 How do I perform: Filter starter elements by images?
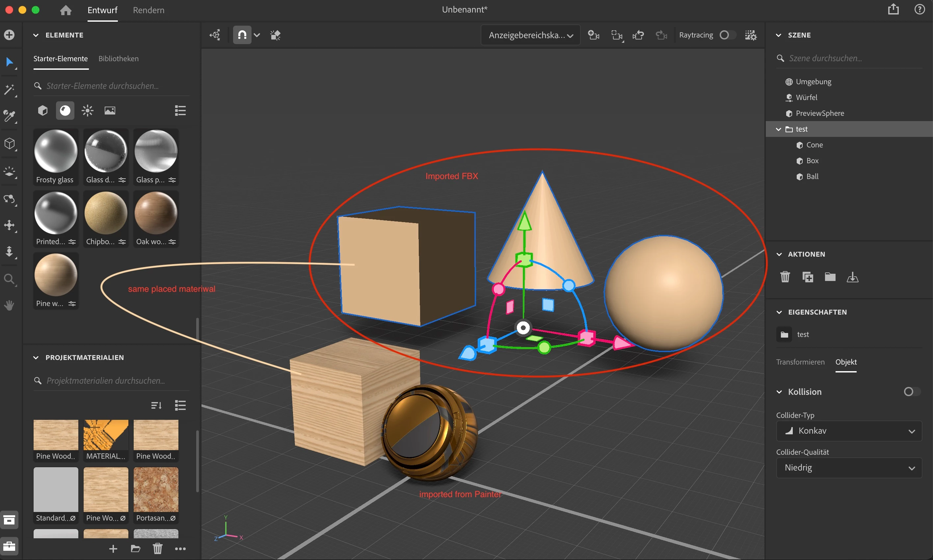110,111
